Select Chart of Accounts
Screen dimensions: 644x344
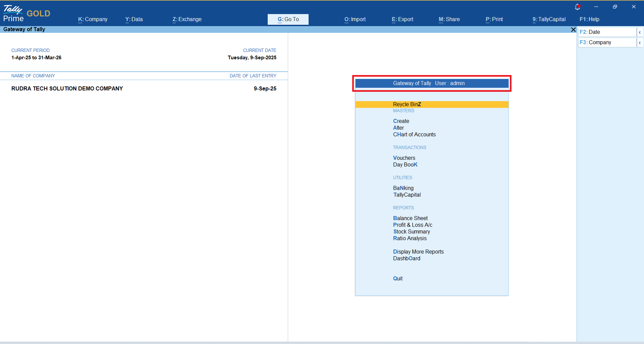[414, 135]
